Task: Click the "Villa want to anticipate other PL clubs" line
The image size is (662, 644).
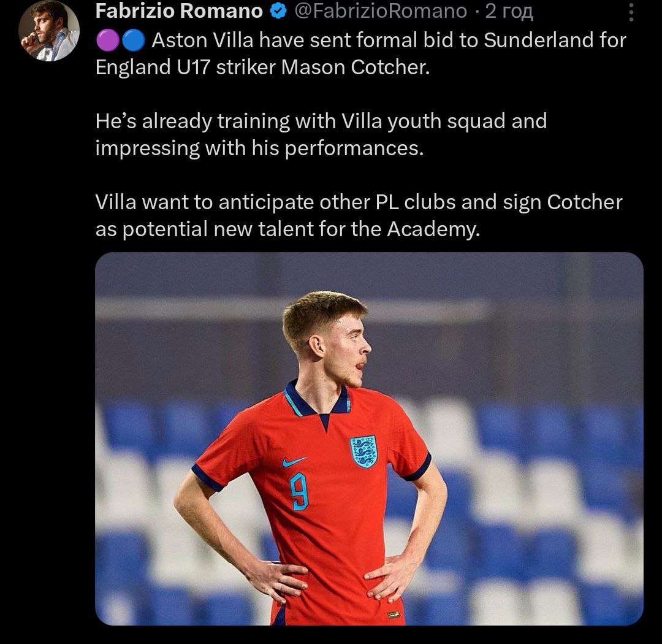Action: [x=359, y=202]
